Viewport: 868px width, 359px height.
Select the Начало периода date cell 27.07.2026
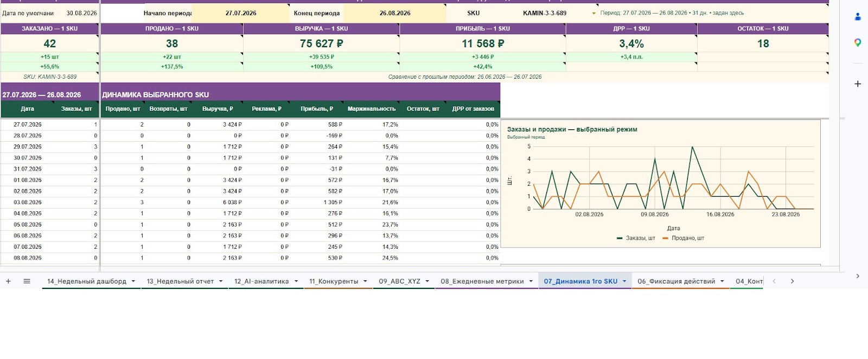click(x=241, y=13)
